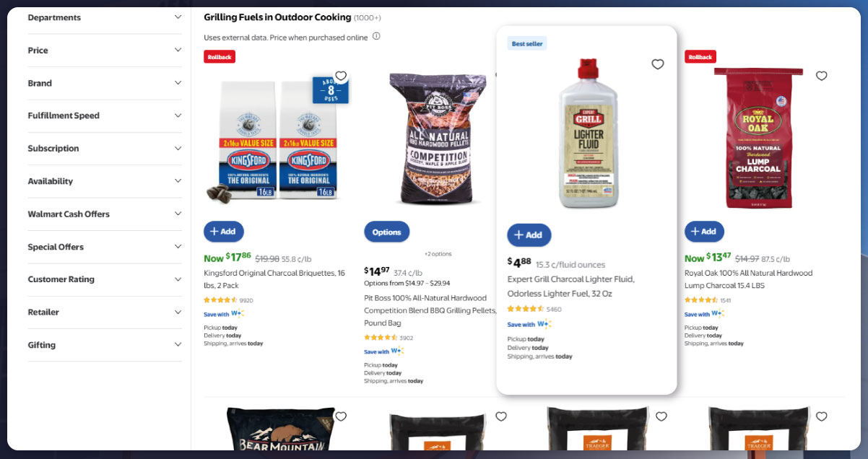Image resolution: width=868 pixels, height=459 pixels.
Task: Open the Royal Oak product page title link
Action: point(748,279)
